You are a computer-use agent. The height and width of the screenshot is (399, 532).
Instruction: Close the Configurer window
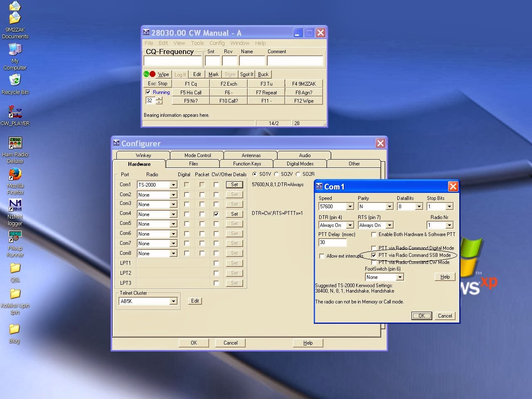click(x=380, y=143)
